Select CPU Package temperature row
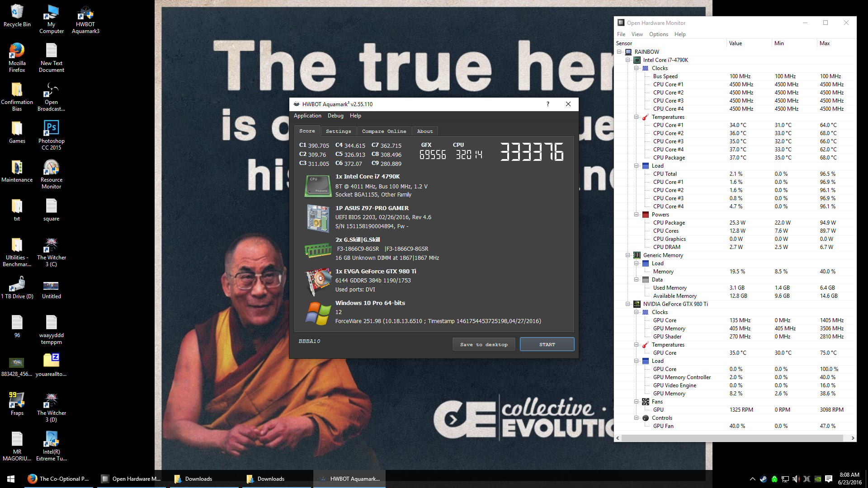The width and height of the screenshot is (868, 488). 736,158
